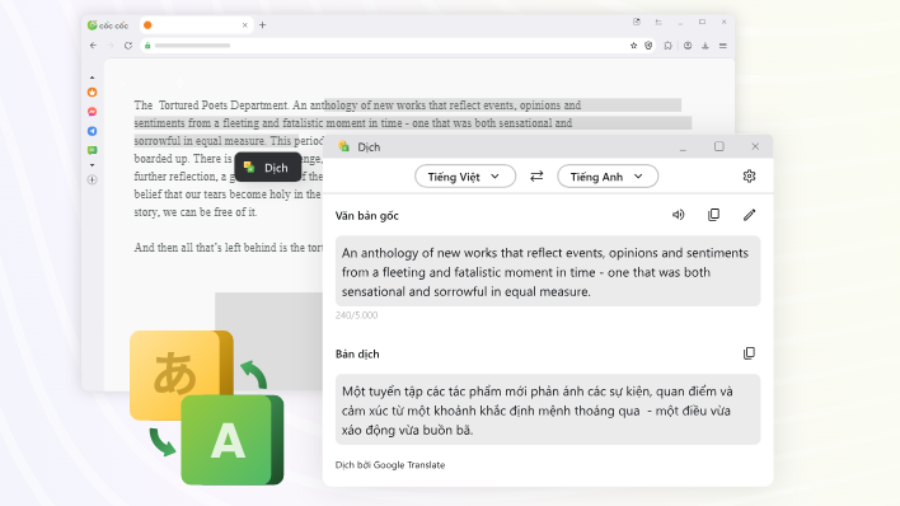
Task: Add a sidebar app with the plus icon
Action: click(93, 180)
